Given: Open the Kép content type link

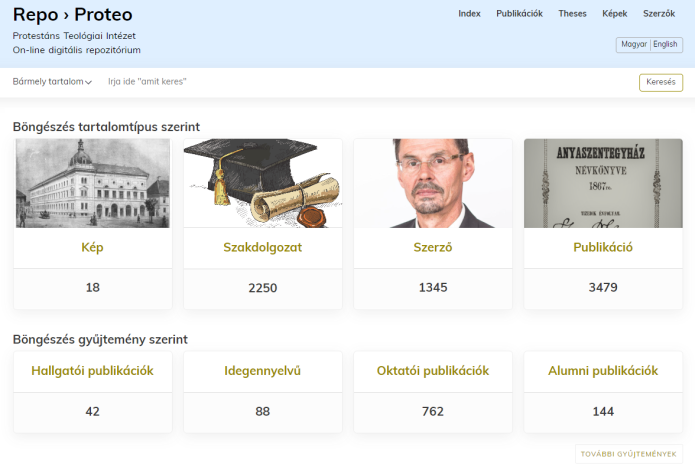Looking at the screenshot, I should click(93, 248).
